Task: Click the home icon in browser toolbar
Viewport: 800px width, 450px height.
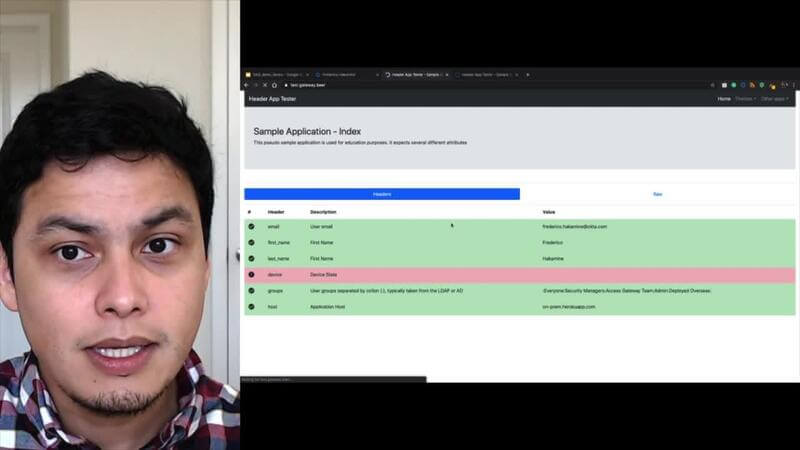Action: tap(276, 85)
